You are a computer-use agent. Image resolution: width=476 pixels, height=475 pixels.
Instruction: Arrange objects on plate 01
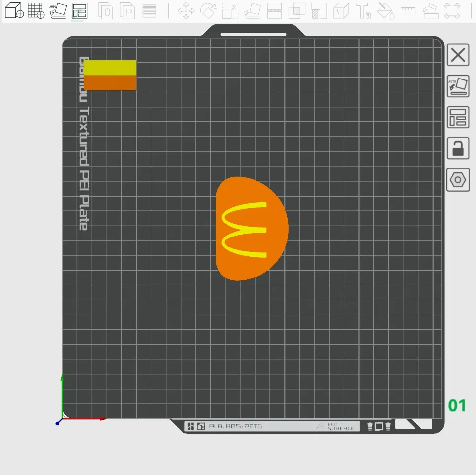(458, 118)
